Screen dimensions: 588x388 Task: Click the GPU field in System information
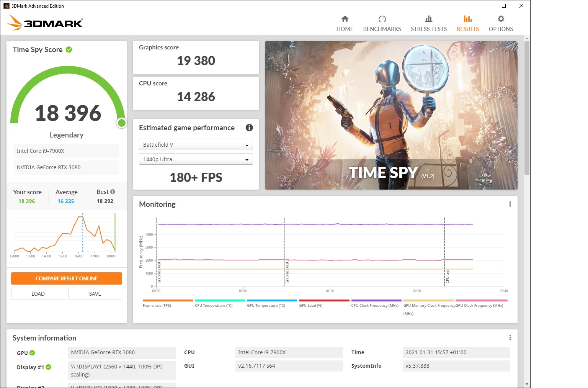click(x=122, y=352)
